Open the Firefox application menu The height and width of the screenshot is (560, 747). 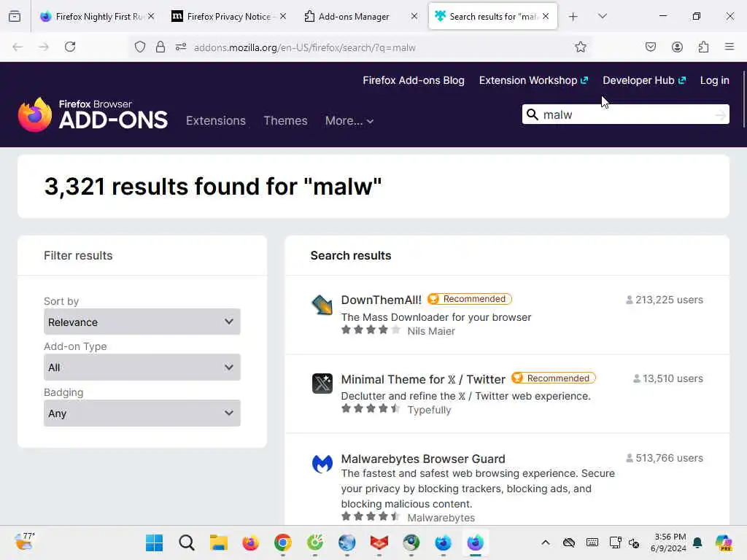click(x=729, y=47)
